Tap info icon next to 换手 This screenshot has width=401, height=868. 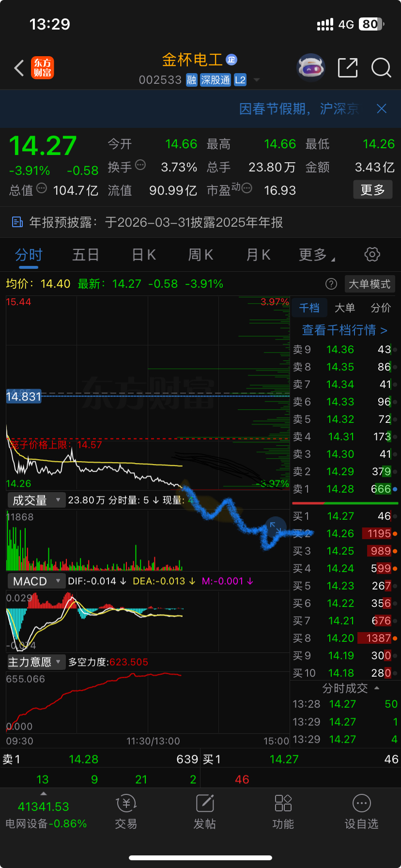[140, 165]
